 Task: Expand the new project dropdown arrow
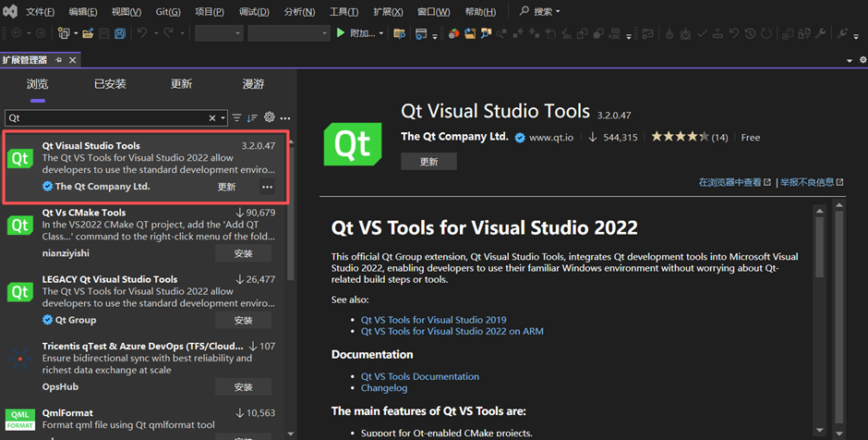[x=76, y=34]
